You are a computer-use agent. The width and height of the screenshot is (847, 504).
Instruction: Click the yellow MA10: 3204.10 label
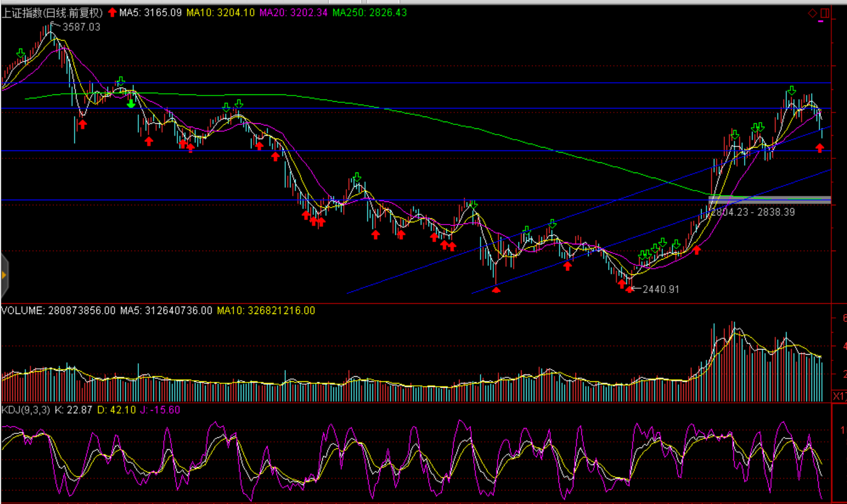point(220,12)
